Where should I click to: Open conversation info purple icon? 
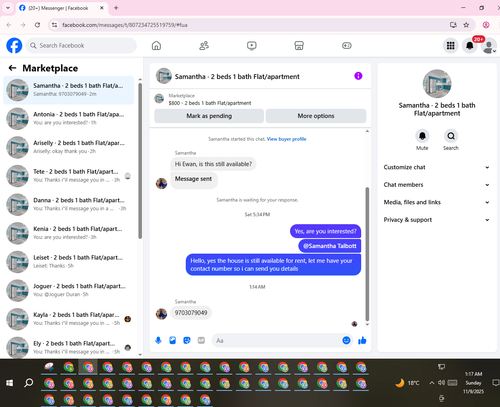[x=358, y=76]
